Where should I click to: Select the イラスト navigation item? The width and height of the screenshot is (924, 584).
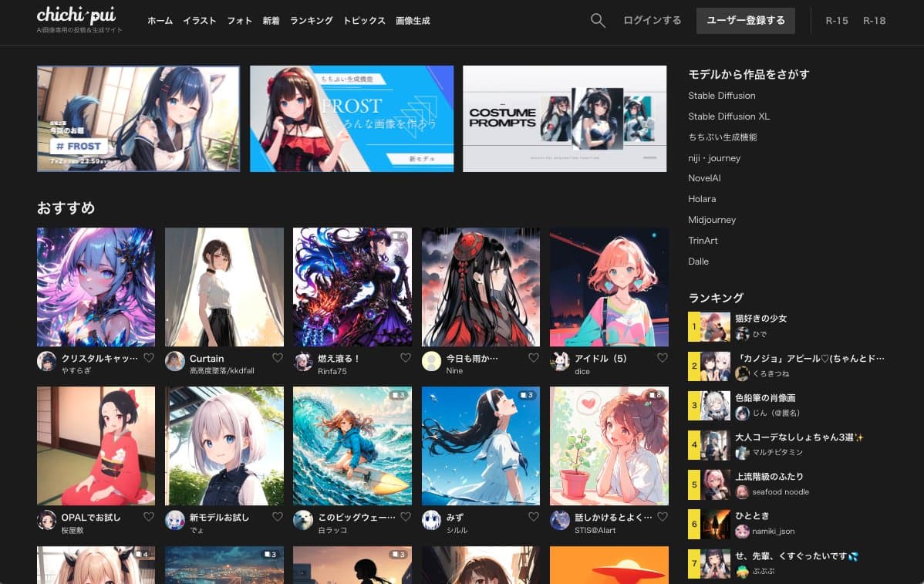pyautogui.click(x=200, y=21)
